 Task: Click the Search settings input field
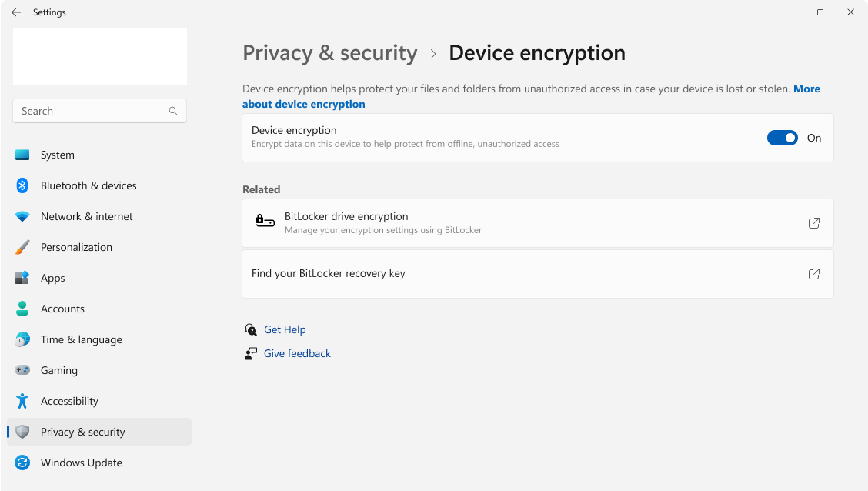click(99, 111)
